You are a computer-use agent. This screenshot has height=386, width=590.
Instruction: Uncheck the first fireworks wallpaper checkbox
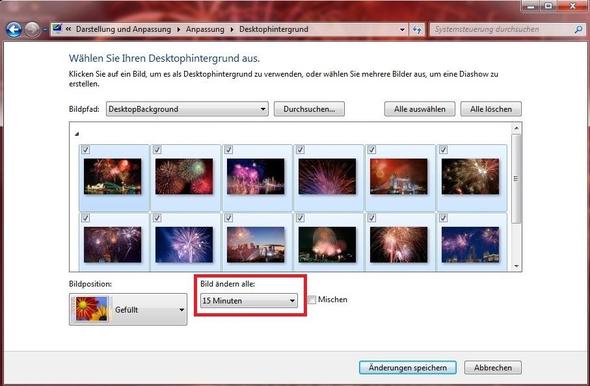tap(86, 150)
